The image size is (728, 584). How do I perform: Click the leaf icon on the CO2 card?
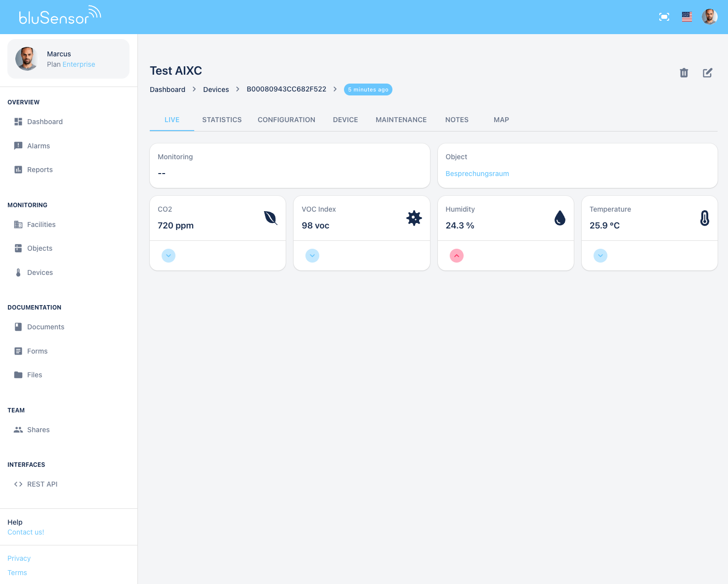click(270, 218)
